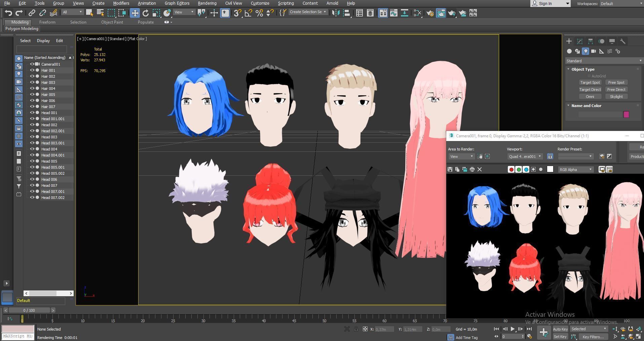Save the rendered image with the disk icon

click(x=450, y=169)
